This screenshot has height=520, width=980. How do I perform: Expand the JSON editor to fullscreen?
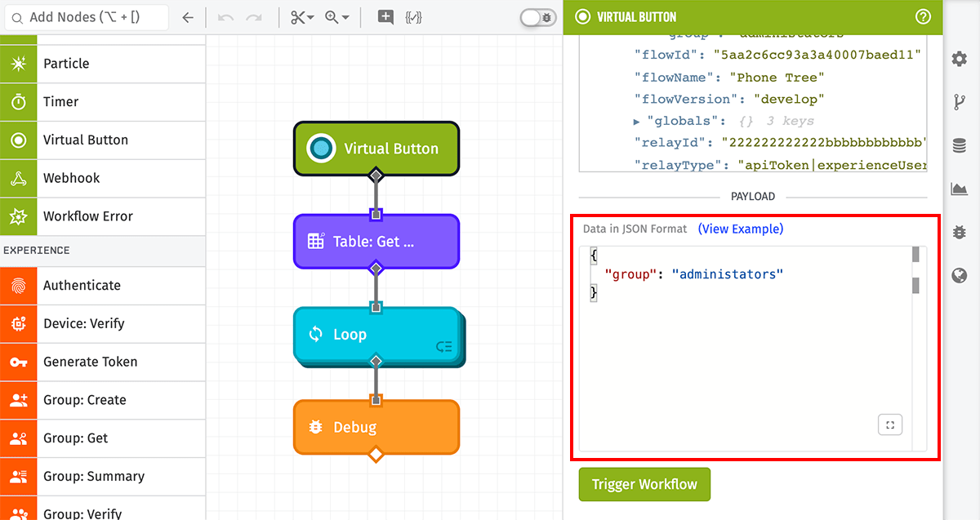pyautogui.click(x=890, y=425)
